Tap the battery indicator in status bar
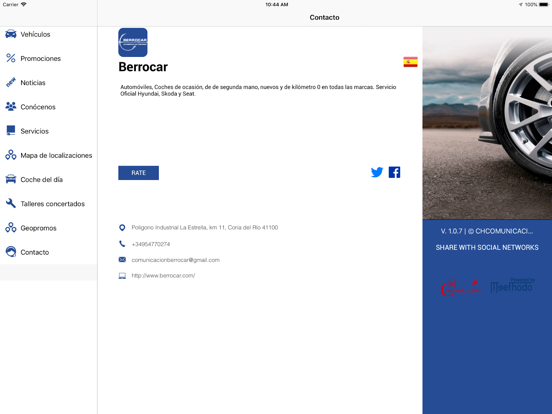Viewport: 552px width, 414px height. pos(544,5)
